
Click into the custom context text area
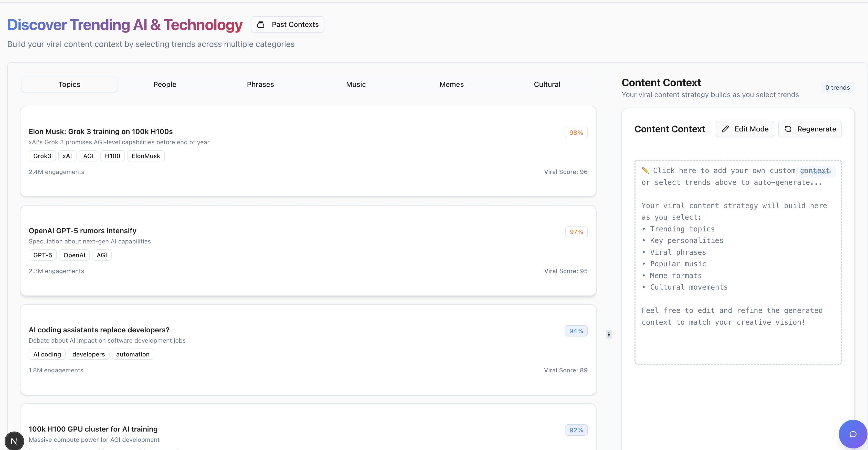pyautogui.click(x=738, y=262)
